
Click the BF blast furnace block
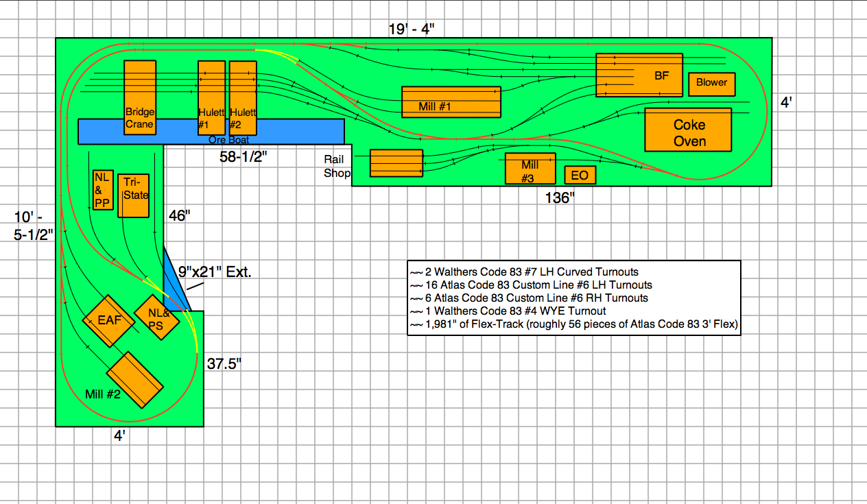(639, 75)
